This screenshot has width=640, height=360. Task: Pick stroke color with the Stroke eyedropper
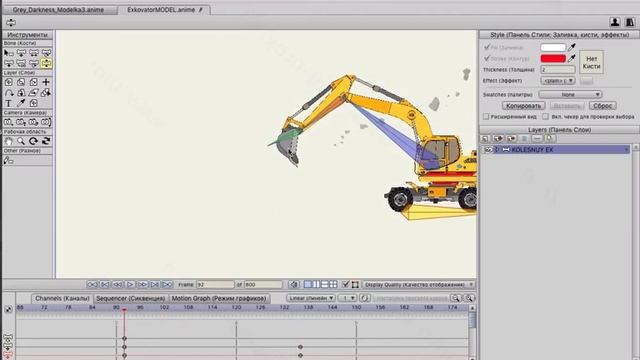pyautogui.click(x=572, y=58)
